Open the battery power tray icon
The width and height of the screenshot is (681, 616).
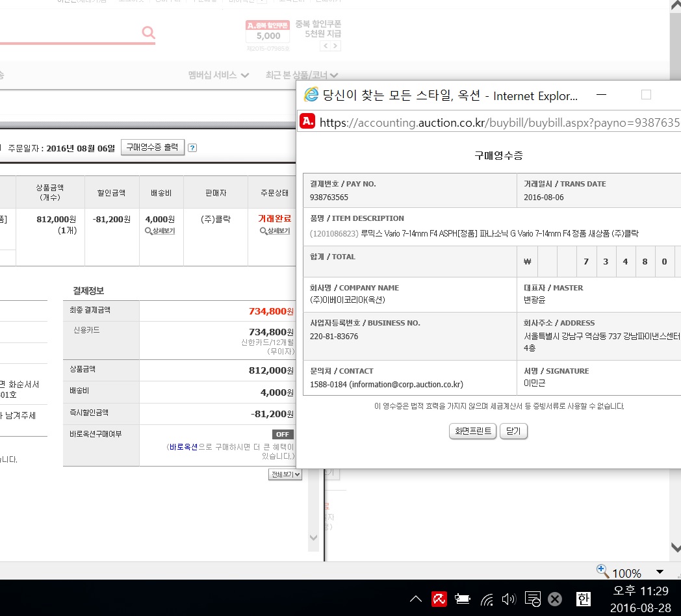pyautogui.click(x=462, y=599)
